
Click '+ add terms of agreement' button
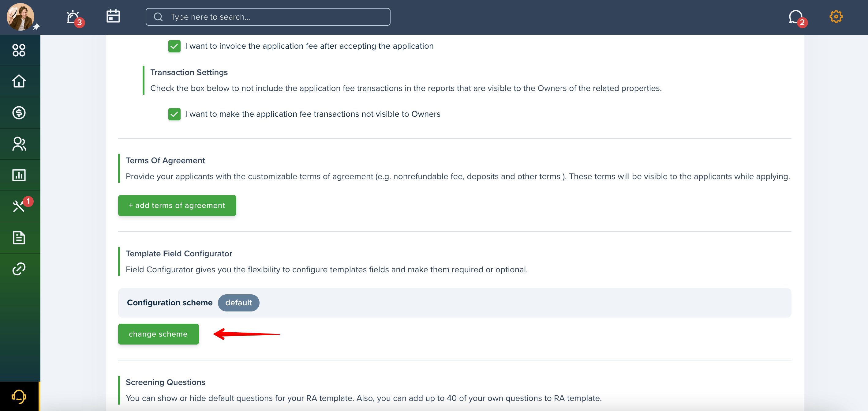[177, 205]
